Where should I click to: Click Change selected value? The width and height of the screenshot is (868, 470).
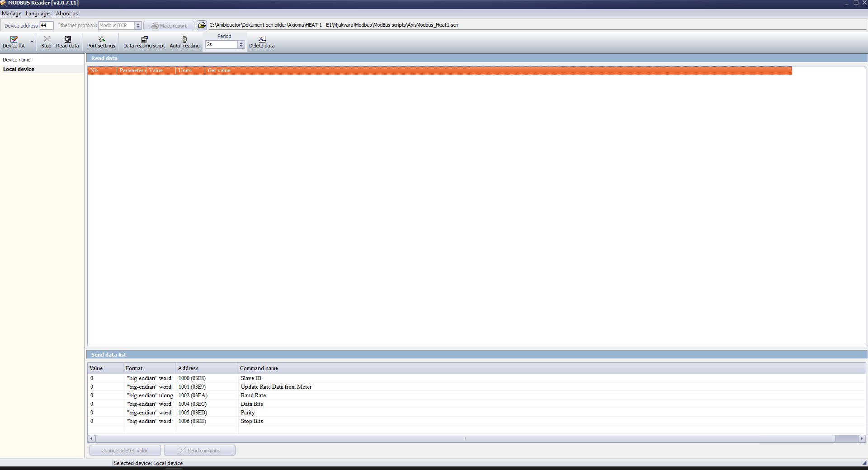tap(125, 450)
